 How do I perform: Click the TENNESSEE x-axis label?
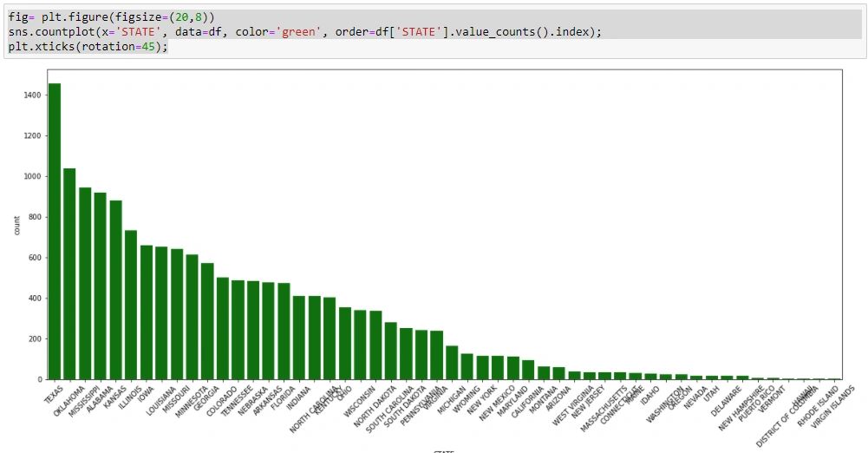[237, 401]
